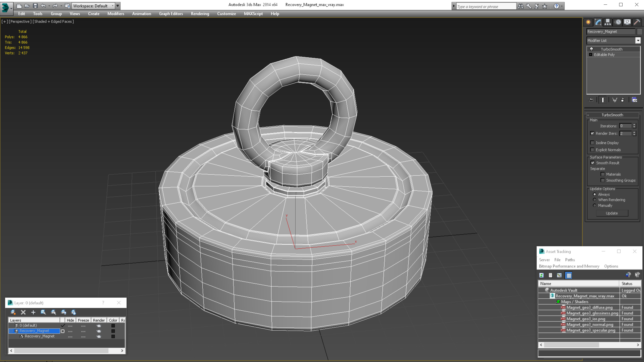644x362 pixels.
Task: Uncheck the Smooth Result checkbox
Action: (x=593, y=163)
